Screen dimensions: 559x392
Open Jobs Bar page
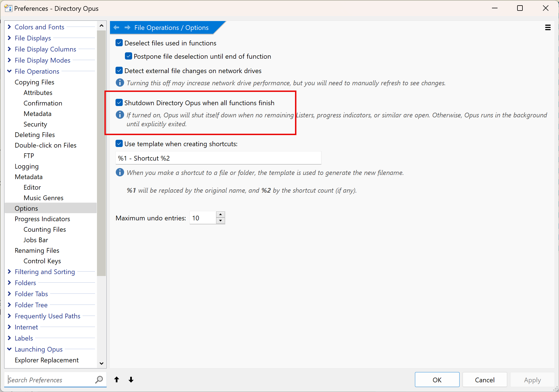36,240
